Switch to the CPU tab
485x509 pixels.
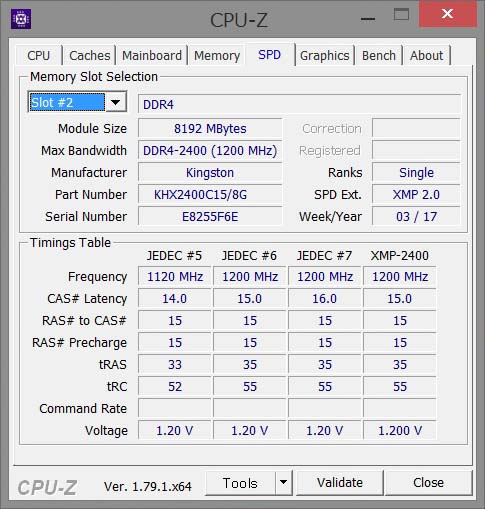tap(39, 55)
